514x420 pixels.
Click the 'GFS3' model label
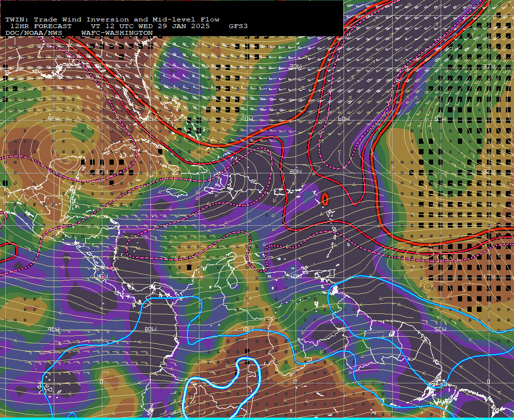238,26
